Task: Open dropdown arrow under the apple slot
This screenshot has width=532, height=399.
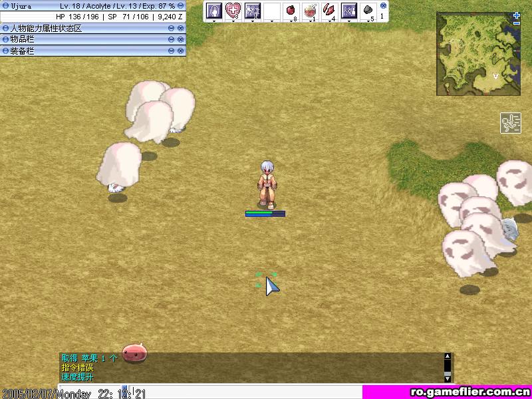Action: click(x=291, y=21)
